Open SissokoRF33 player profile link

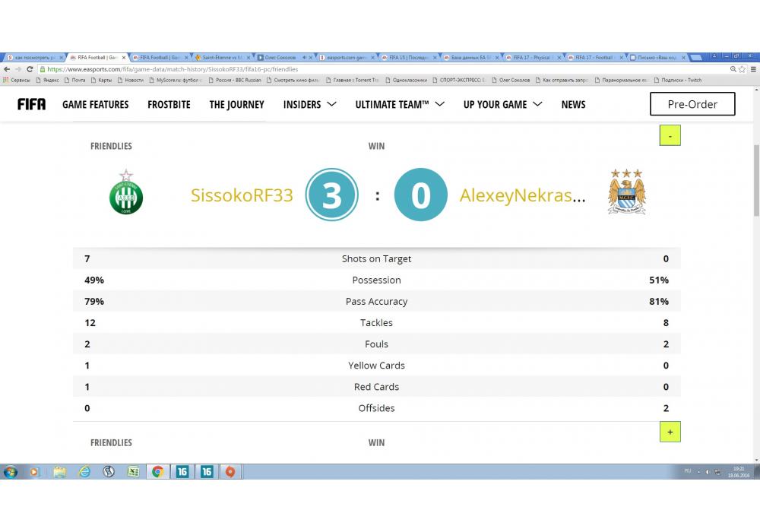click(x=242, y=195)
